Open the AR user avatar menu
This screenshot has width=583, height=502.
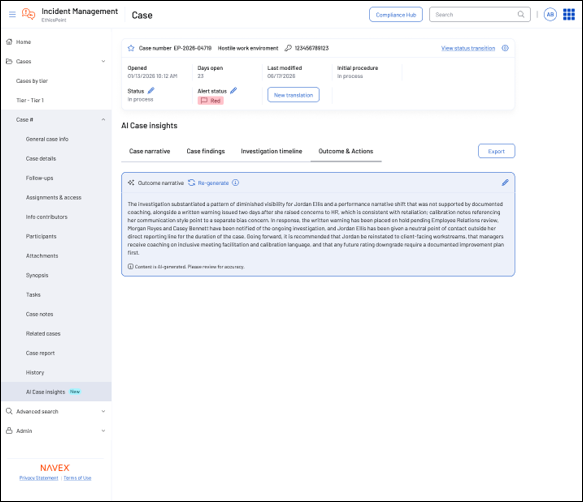(550, 15)
